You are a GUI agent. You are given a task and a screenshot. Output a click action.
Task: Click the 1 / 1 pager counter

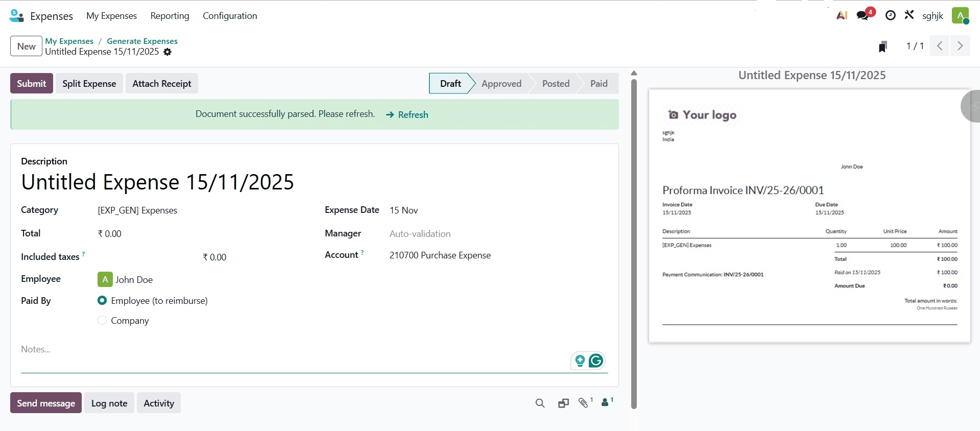click(x=915, y=46)
